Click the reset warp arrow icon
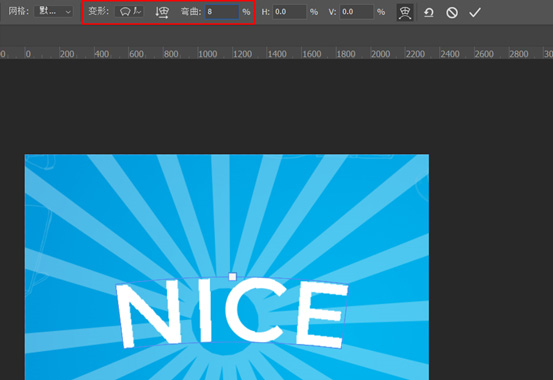Viewport: 553px width, 380px height. point(429,13)
